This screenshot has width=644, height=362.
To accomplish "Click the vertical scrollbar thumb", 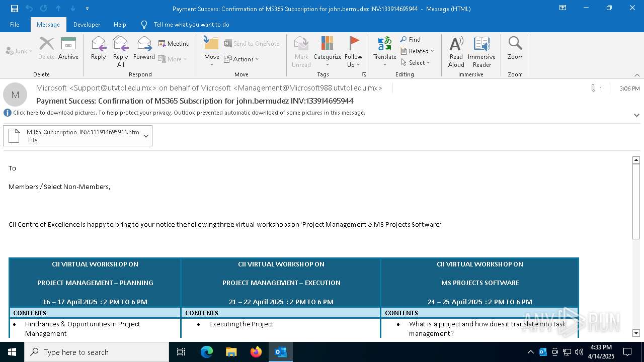I will coord(636,201).
